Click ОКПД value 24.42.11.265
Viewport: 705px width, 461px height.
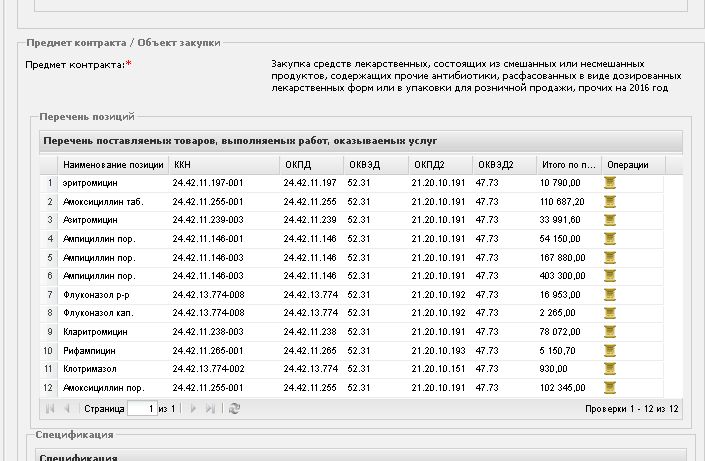(310, 350)
